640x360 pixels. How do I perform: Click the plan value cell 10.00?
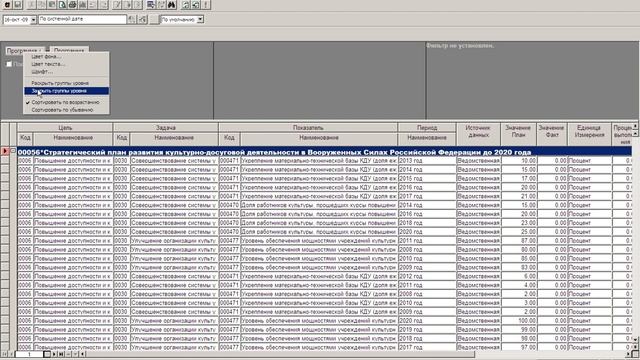click(x=519, y=160)
